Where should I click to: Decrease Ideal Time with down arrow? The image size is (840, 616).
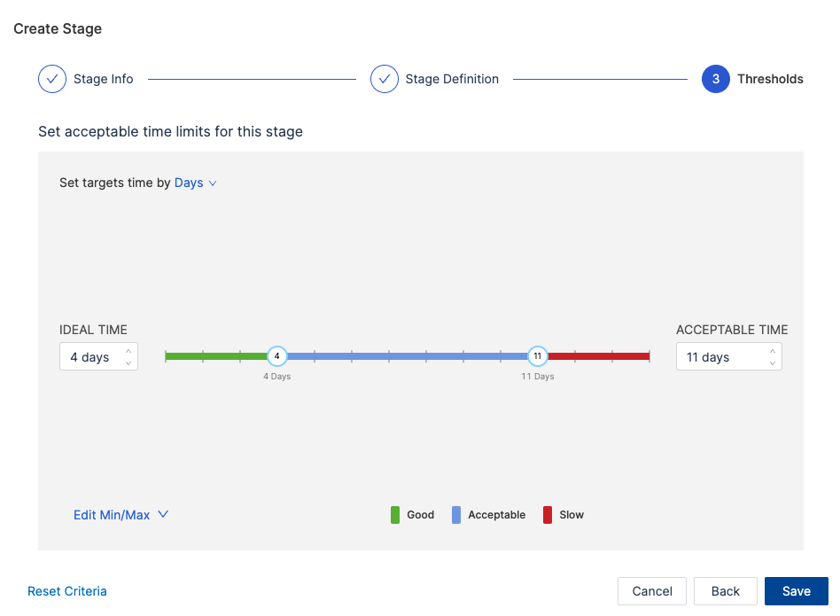tap(128, 363)
